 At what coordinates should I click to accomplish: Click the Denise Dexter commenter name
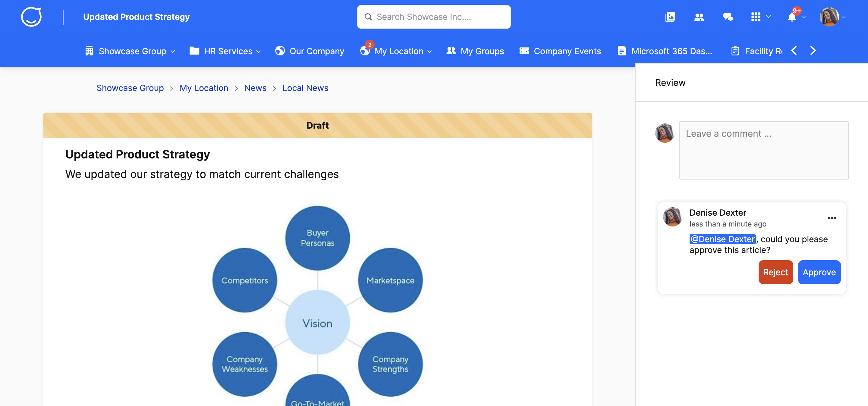(718, 212)
